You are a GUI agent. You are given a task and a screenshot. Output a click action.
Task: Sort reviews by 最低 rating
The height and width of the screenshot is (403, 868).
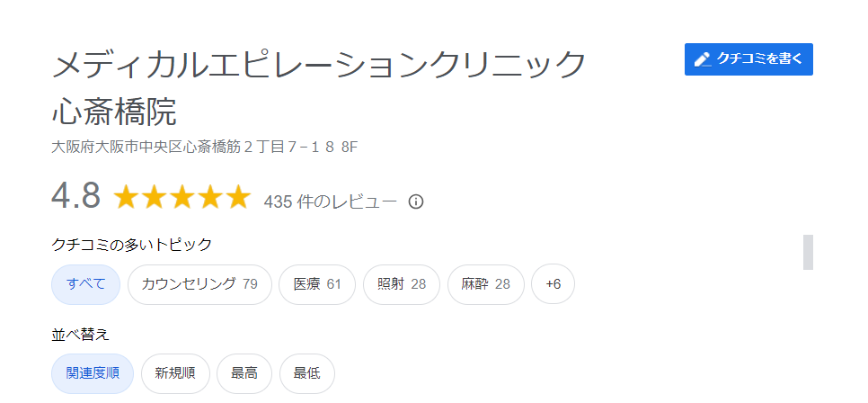pyautogui.click(x=307, y=373)
